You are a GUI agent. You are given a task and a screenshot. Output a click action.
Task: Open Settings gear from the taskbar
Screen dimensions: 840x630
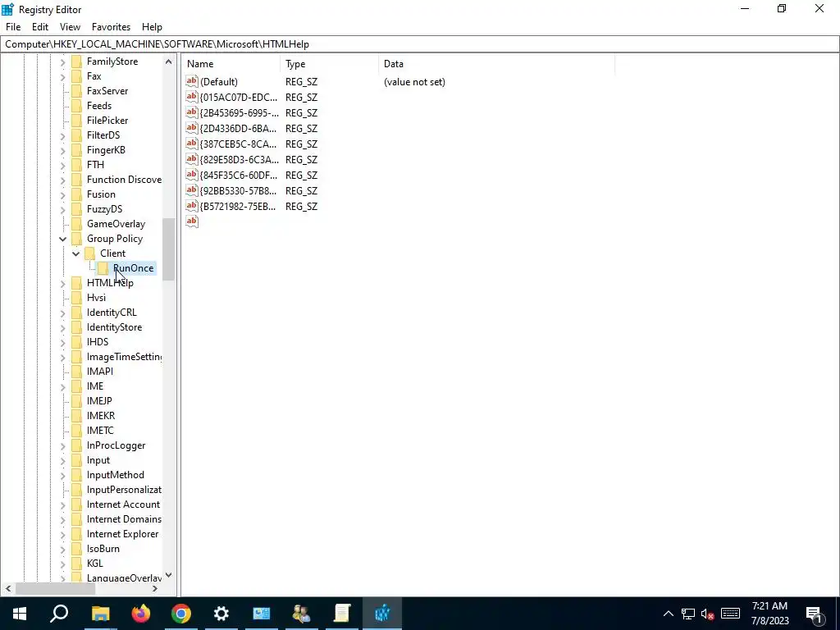[x=221, y=614]
